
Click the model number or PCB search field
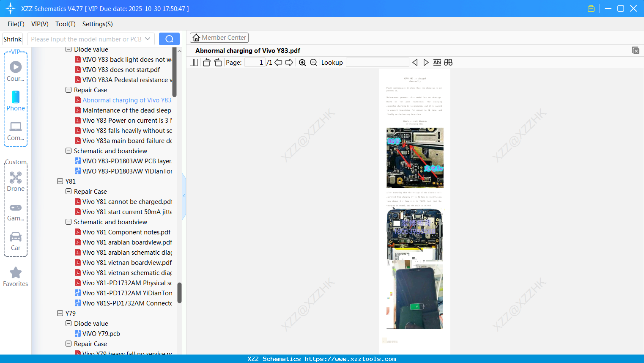pos(86,39)
